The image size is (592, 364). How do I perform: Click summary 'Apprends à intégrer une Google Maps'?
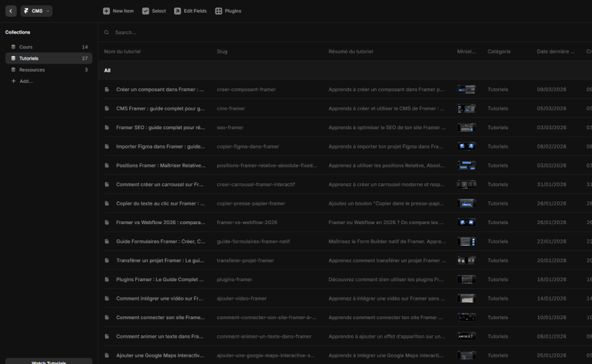click(386, 355)
